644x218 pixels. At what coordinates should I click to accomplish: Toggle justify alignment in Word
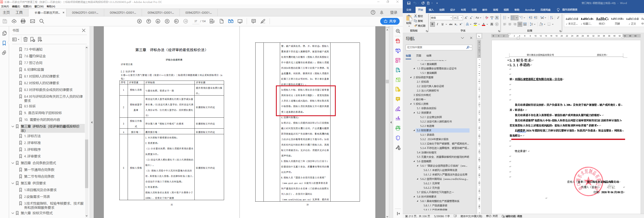520,24
